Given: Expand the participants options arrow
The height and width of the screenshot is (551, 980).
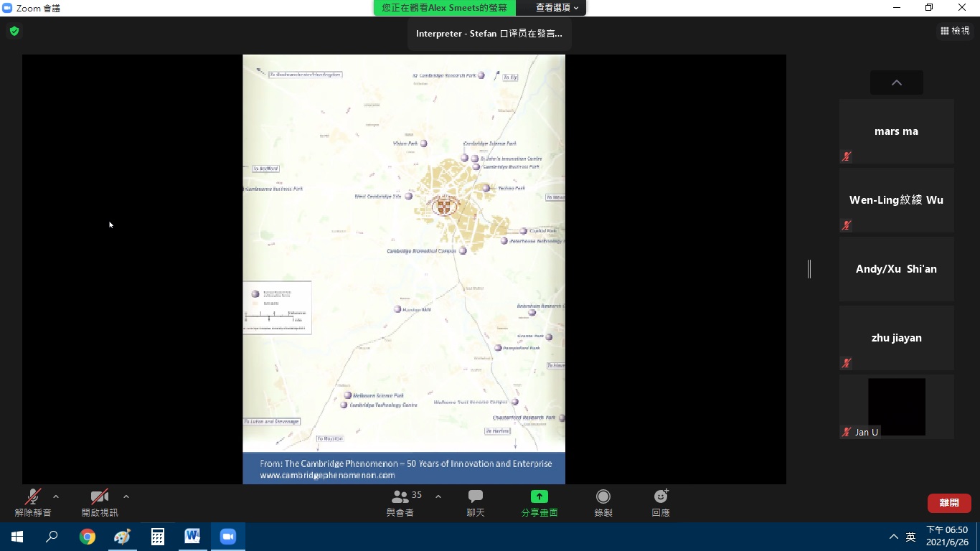Looking at the screenshot, I should [438, 496].
